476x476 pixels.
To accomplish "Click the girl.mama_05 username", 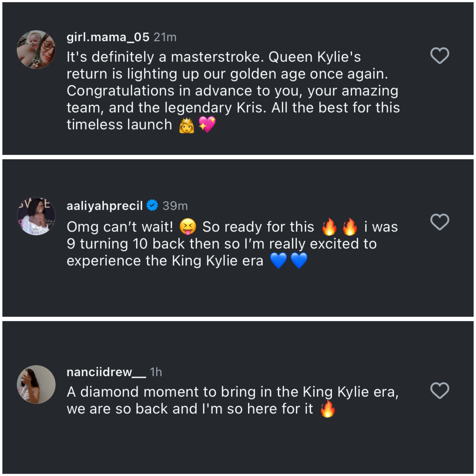I will click(x=108, y=37).
